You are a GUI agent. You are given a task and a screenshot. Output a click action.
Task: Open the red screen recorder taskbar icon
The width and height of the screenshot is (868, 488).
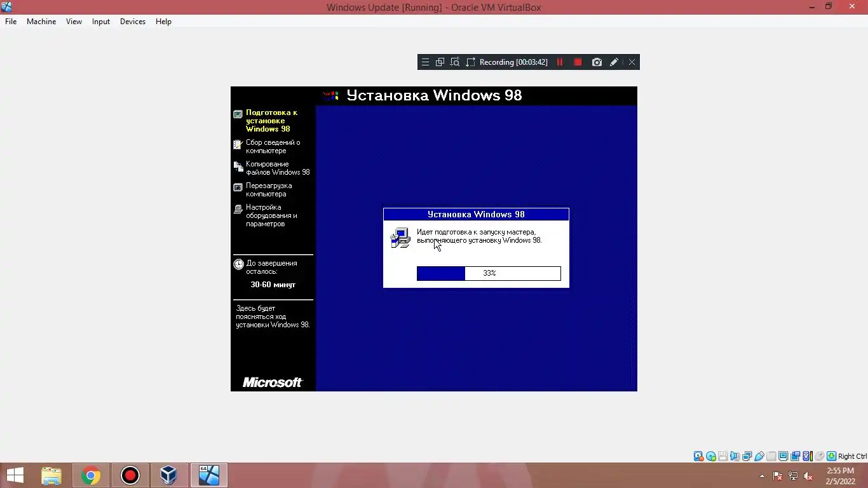tap(130, 475)
